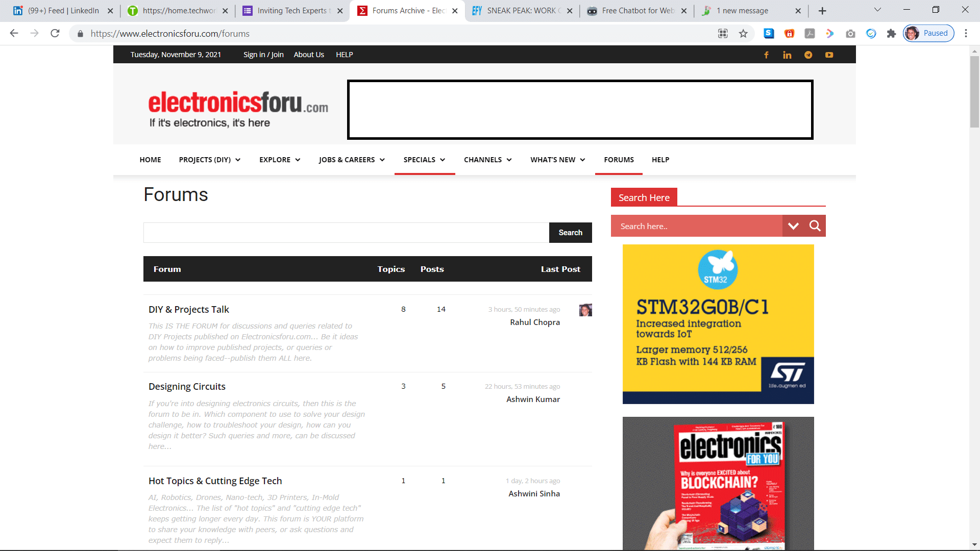Bookmark this page with the star icon
980x551 pixels.
click(743, 34)
